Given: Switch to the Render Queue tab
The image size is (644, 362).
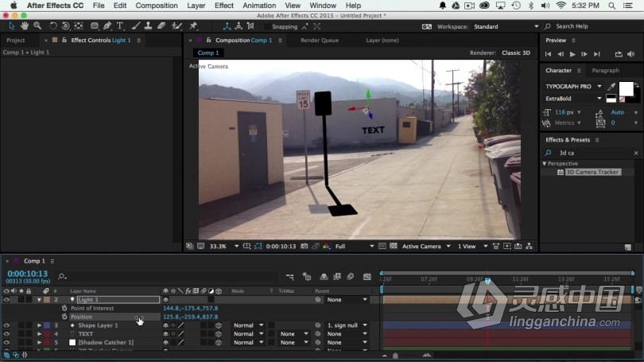Looking at the screenshot, I should [x=320, y=41].
